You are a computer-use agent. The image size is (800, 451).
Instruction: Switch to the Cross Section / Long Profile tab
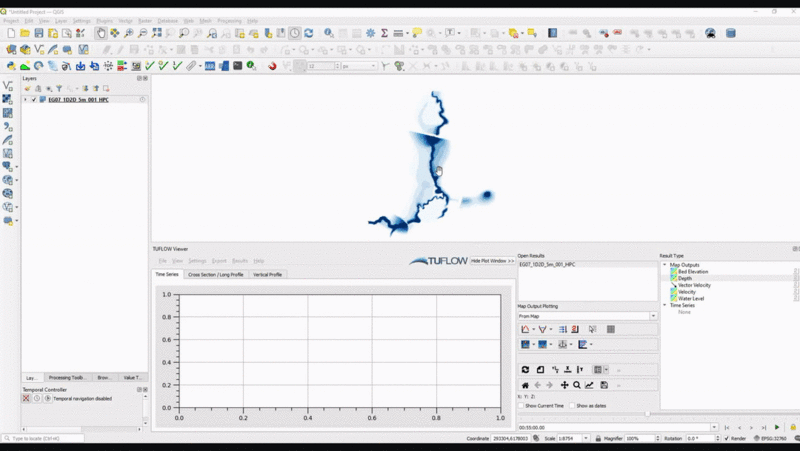(x=216, y=274)
